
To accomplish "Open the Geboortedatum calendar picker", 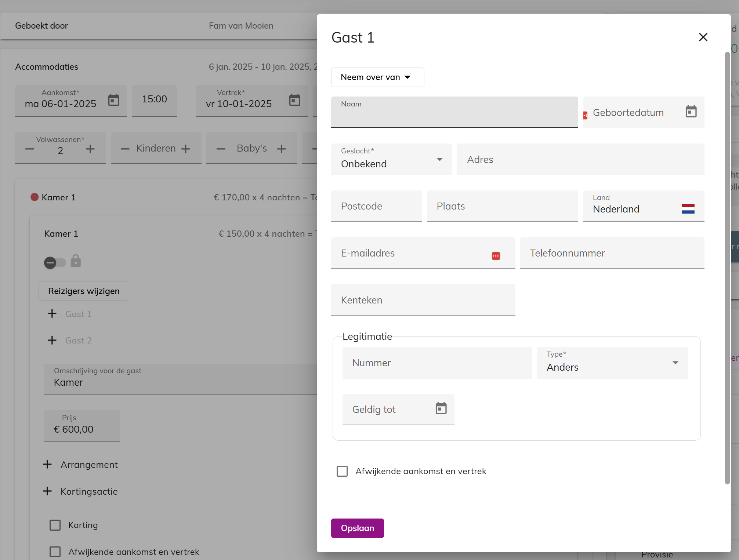I will point(691,112).
